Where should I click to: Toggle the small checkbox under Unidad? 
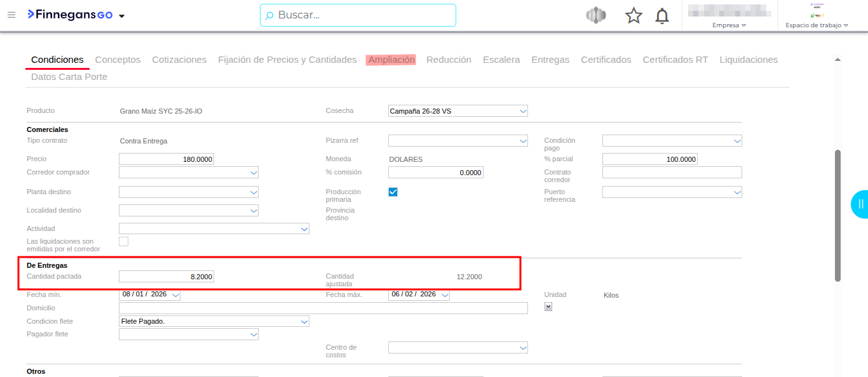(548, 307)
